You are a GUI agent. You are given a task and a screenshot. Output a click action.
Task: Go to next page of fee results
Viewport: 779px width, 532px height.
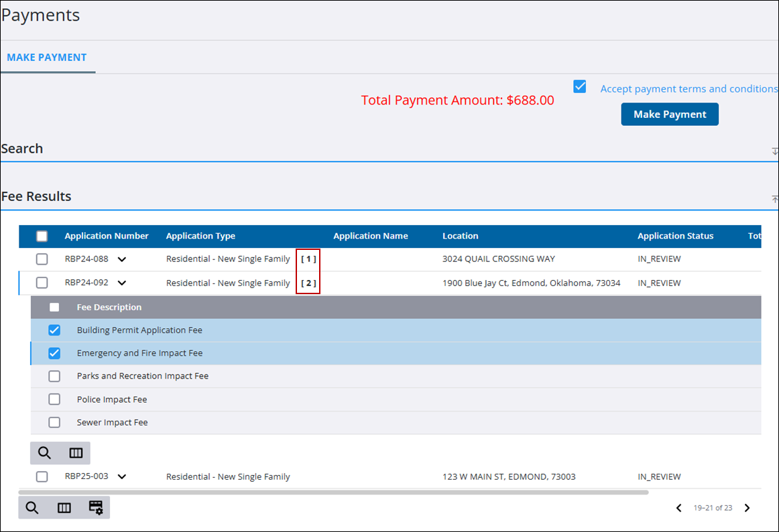pyautogui.click(x=747, y=508)
